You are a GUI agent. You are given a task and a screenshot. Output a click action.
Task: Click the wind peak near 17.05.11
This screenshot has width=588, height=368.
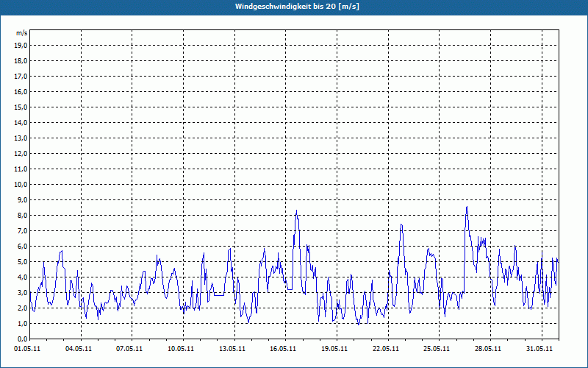click(x=297, y=210)
